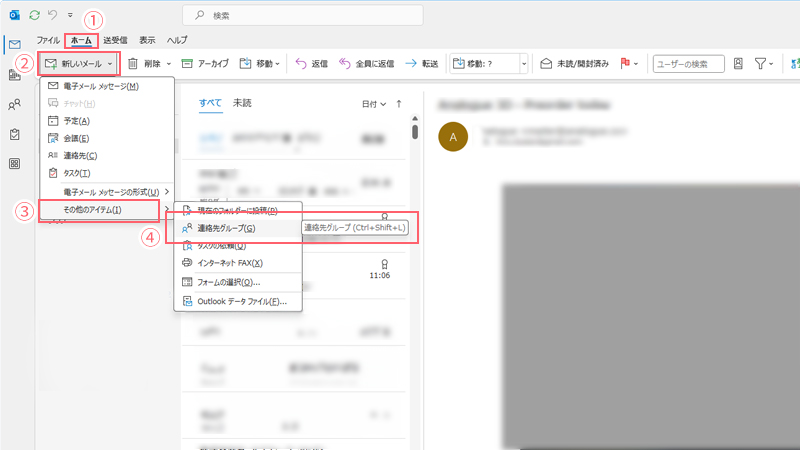Open the People view in the sidebar
The height and width of the screenshot is (450, 800).
[x=15, y=105]
